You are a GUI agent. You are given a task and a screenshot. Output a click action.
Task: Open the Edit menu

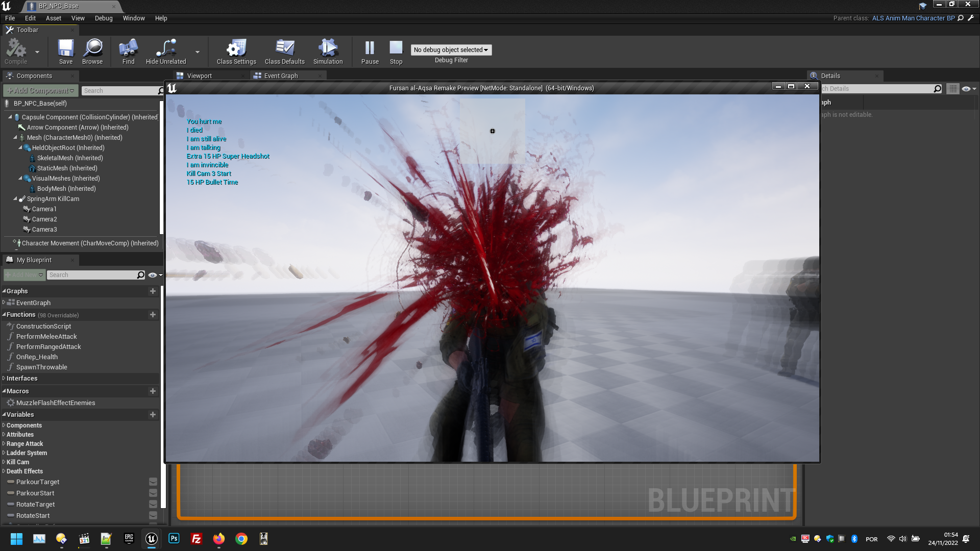[30, 18]
